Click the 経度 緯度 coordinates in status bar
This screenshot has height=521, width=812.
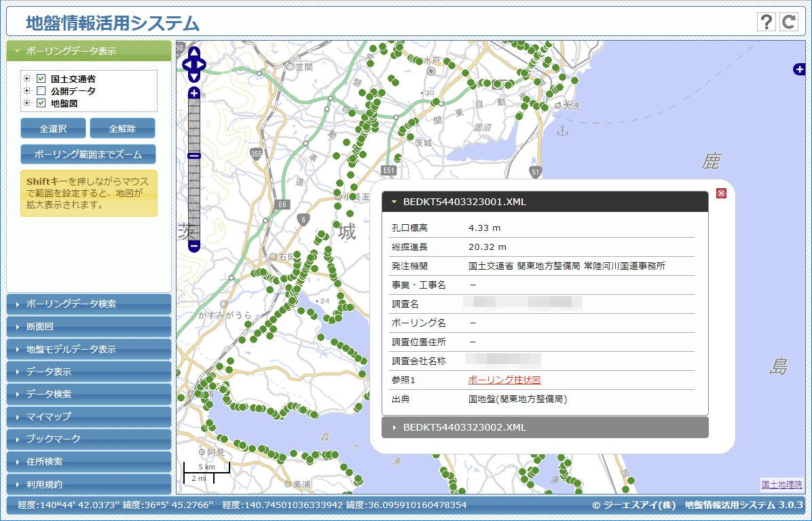click(x=242, y=505)
